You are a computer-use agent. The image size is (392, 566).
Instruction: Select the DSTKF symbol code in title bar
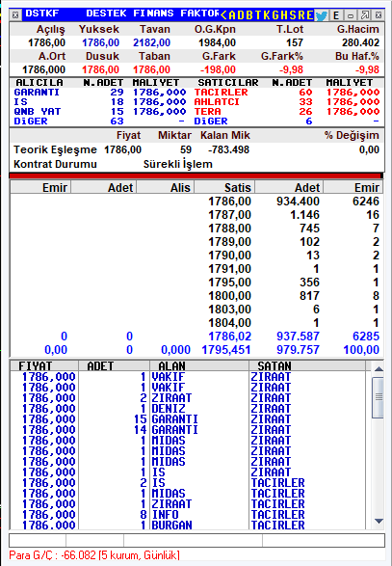[42, 13]
